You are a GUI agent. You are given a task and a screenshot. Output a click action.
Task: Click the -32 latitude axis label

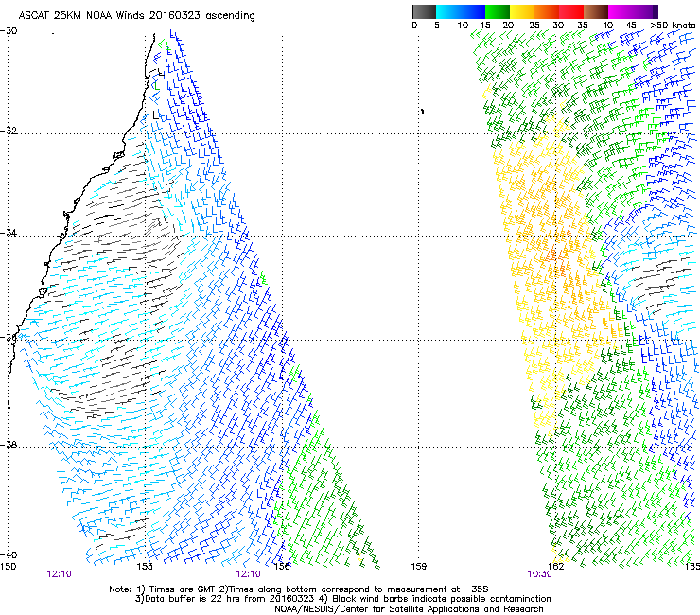click(9, 131)
